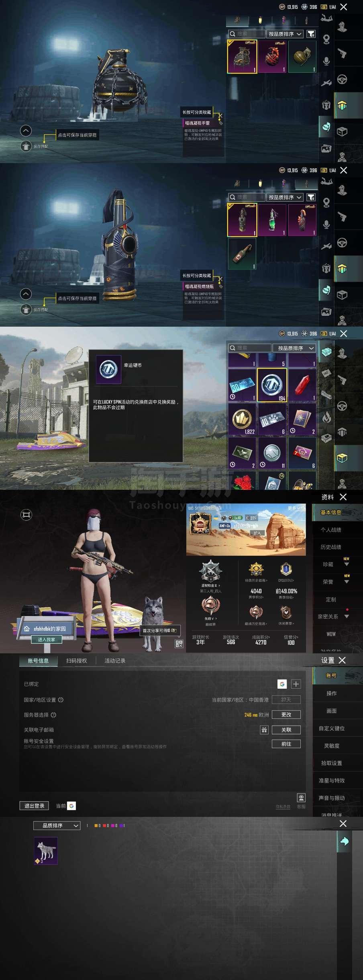Close the 资料 profile panel

pyautogui.click(x=343, y=497)
